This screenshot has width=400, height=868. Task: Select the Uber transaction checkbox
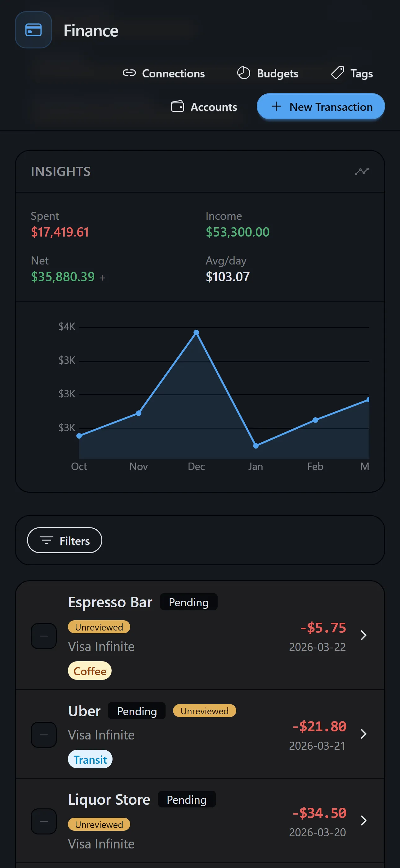(43, 735)
